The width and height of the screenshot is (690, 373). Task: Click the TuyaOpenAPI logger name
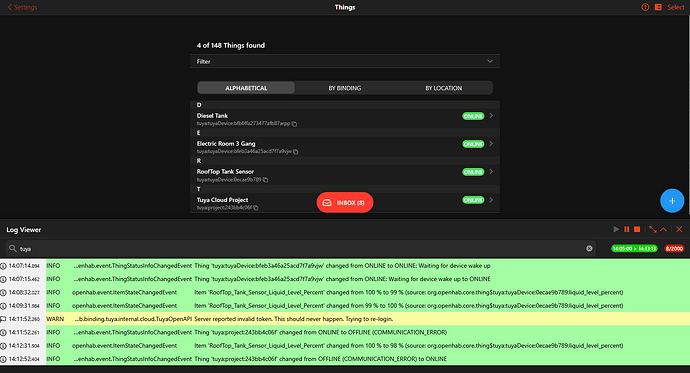(x=132, y=319)
